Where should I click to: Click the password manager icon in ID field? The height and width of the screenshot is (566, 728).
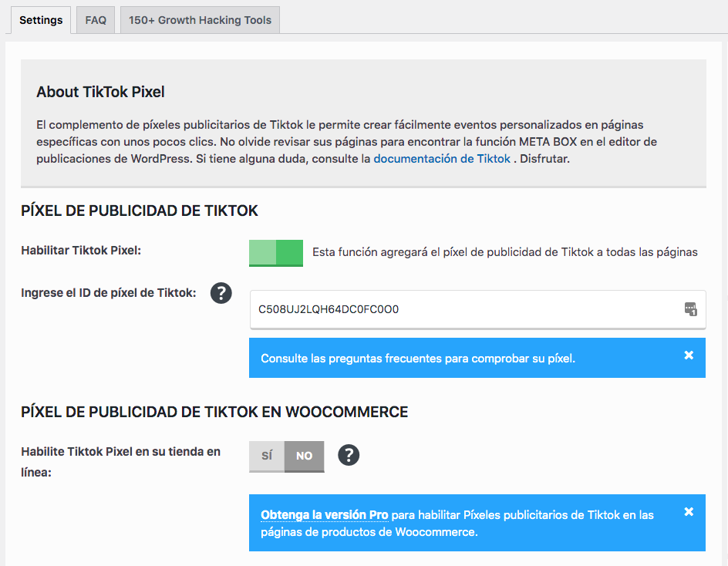[x=690, y=308]
